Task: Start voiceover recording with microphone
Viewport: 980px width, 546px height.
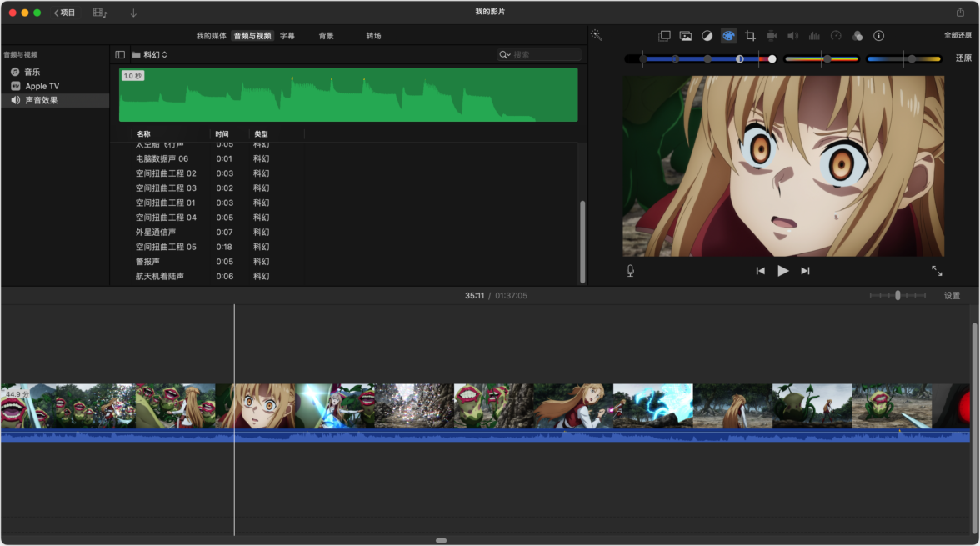Action: tap(630, 271)
